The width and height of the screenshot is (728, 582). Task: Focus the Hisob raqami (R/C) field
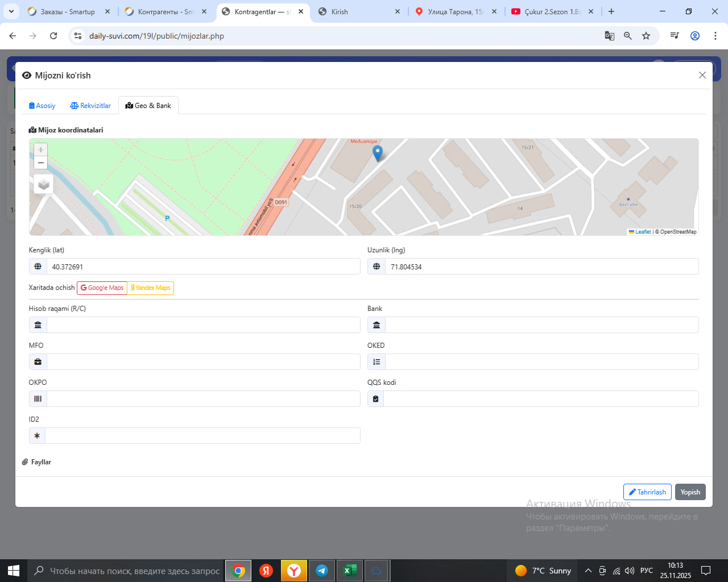pyautogui.click(x=203, y=325)
